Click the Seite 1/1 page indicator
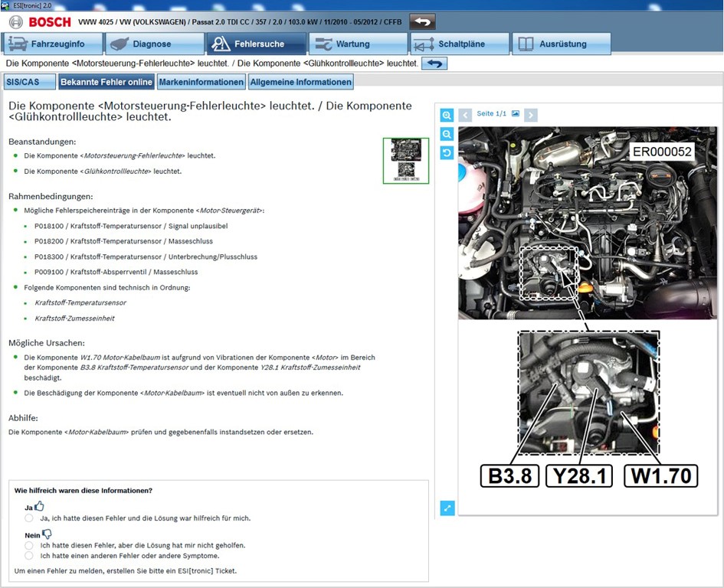The height and width of the screenshot is (588, 724). 491,113
